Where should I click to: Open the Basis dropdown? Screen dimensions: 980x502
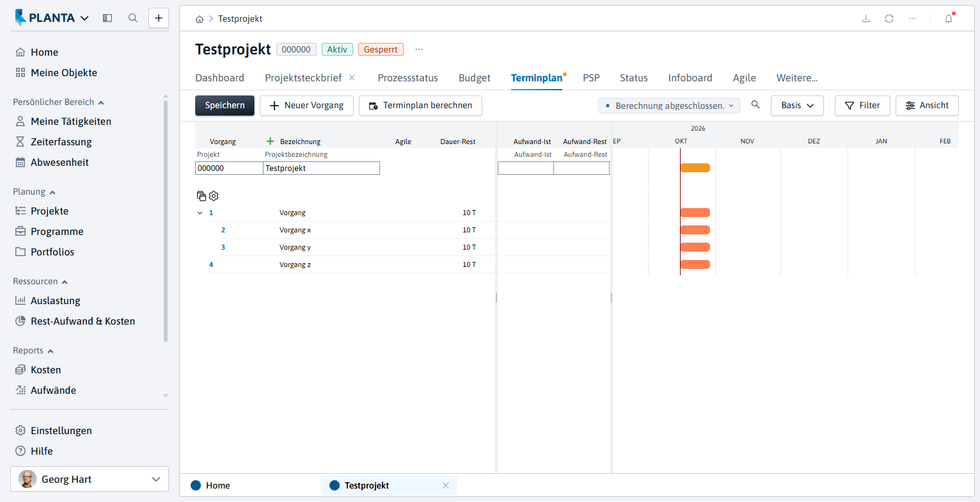tap(797, 106)
